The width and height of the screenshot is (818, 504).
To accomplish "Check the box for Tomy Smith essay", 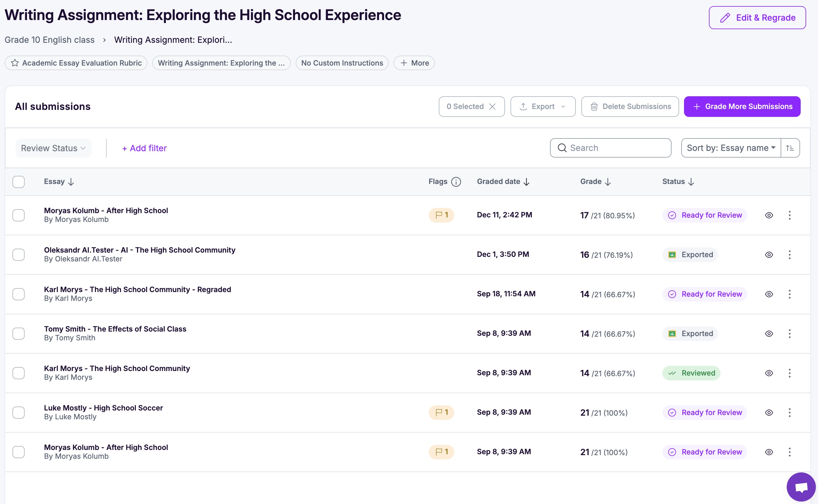I will click(19, 334).
